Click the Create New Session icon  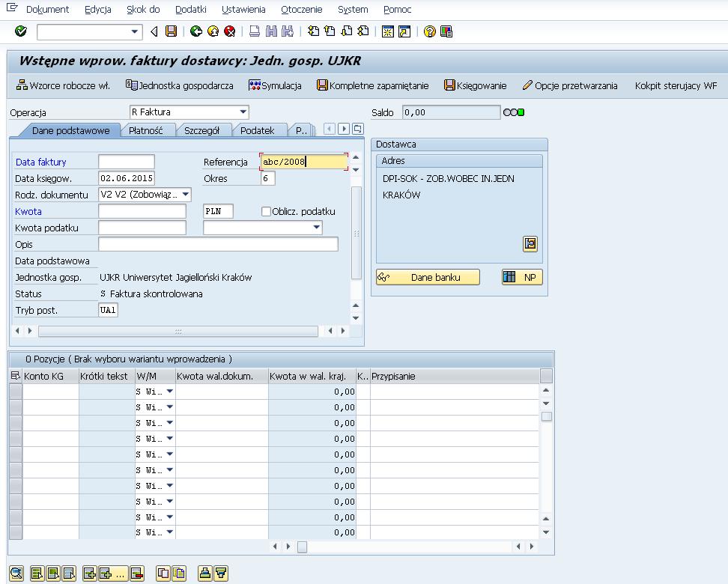(x=388, y=31)
